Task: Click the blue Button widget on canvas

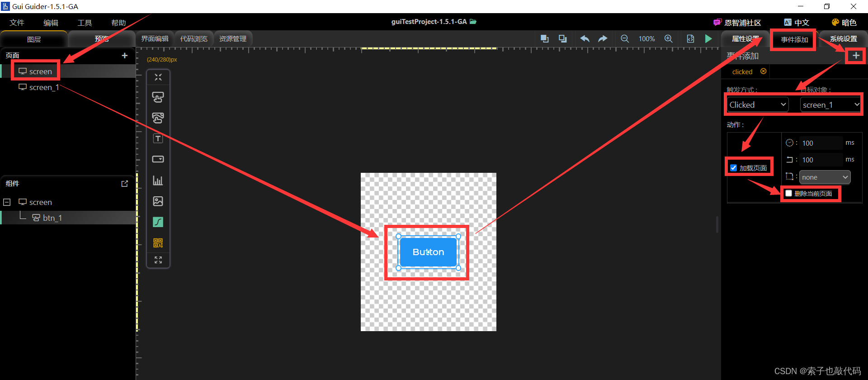Action: point(428,252)
